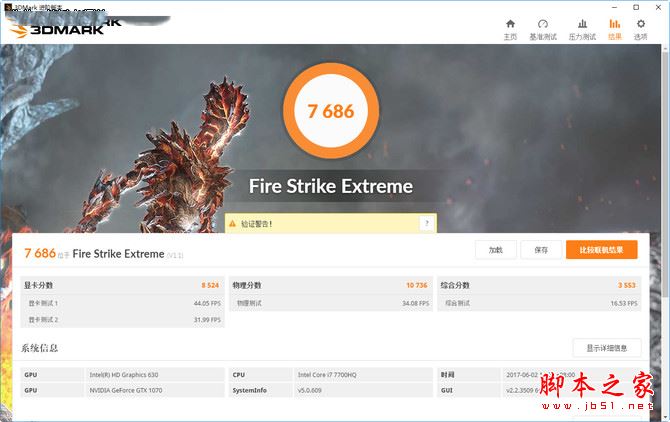The width and height of the screenshot is (670, 422).
Task: Close the 3DMark window
Action: click(x=658, y=7)
